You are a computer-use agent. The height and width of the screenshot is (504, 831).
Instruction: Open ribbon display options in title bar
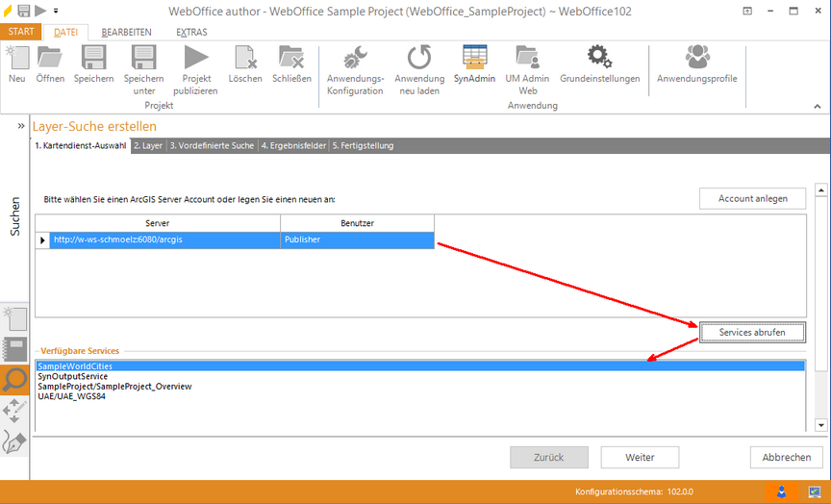click(747, 11)
